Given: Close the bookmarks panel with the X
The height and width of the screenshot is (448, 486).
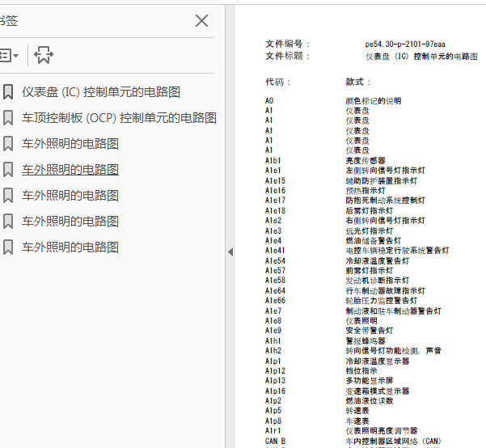Looking at the screenshot, I should [202, 21].
